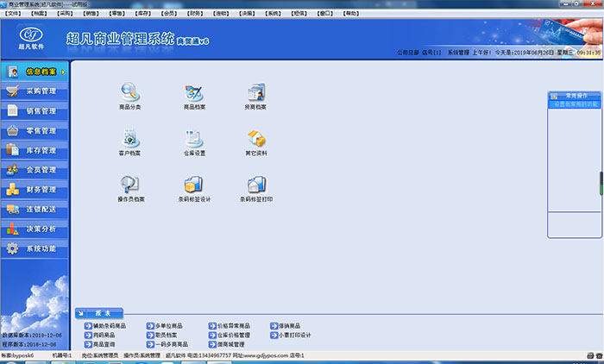Open the 【帮助】 menu

[351, 14]
